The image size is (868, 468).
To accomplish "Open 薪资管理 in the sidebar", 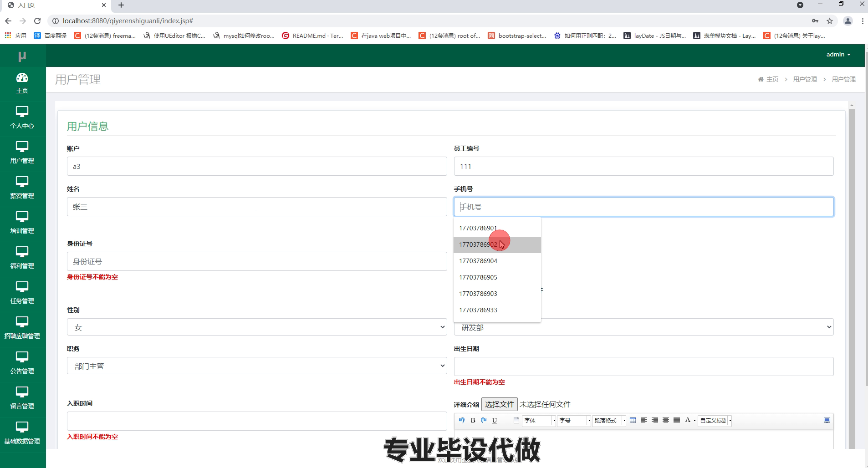I will [x=22, y=188].
